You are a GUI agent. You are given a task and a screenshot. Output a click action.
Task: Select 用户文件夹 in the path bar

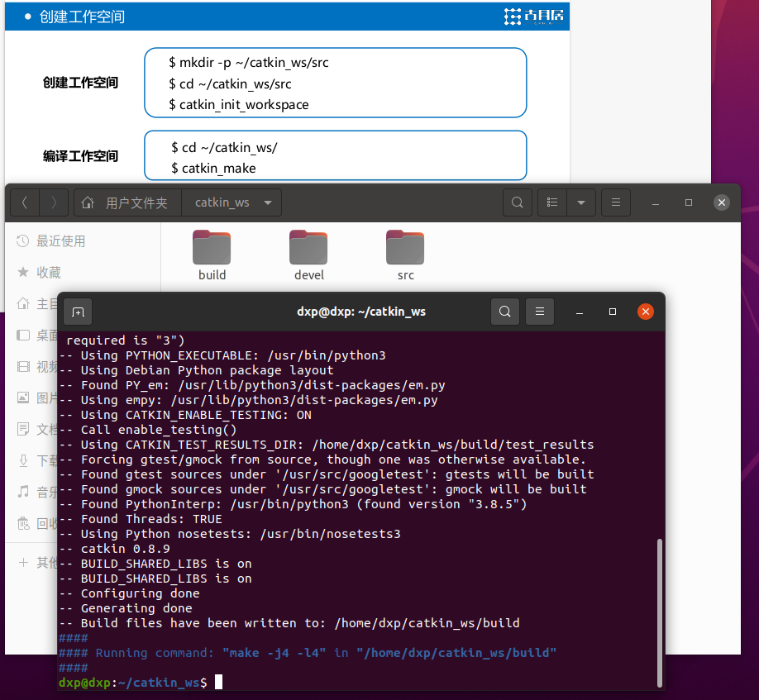[136, 202]
